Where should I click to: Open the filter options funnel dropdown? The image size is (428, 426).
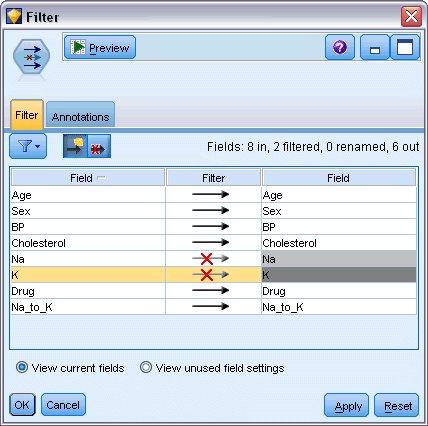point(28,146)
